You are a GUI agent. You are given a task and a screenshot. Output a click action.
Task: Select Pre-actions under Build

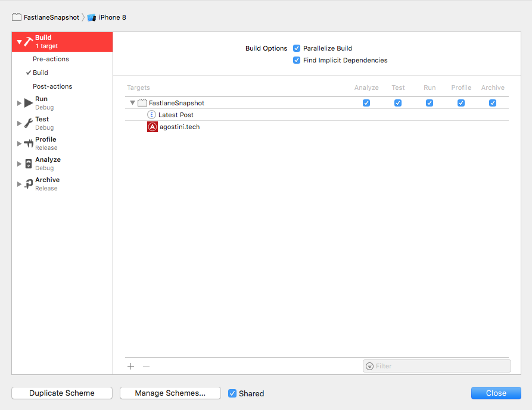51,59
